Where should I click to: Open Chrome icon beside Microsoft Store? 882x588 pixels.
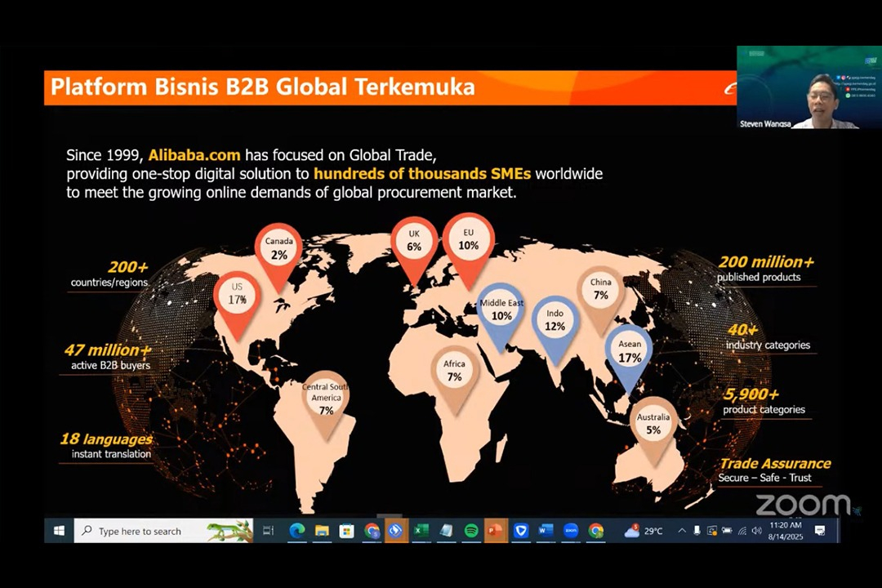(372, 531)
